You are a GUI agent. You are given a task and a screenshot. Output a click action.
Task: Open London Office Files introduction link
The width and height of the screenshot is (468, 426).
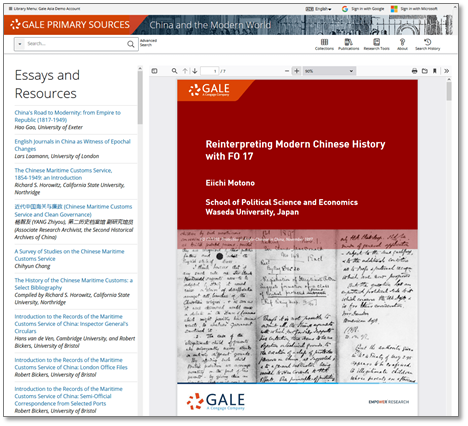(x=71, y=364)
